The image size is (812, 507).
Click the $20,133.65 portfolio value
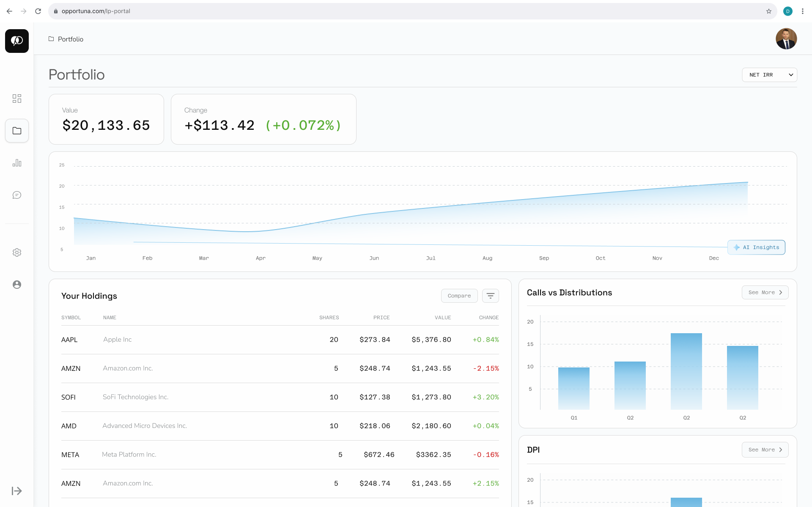pyautogui.click(x=106, y=125)
